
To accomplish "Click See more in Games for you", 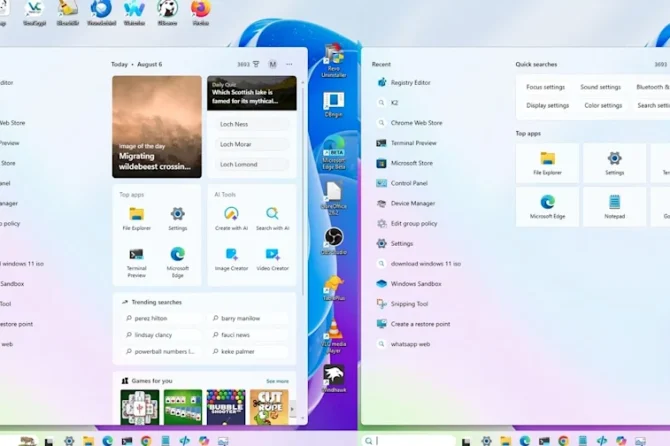I will point(277,381).
